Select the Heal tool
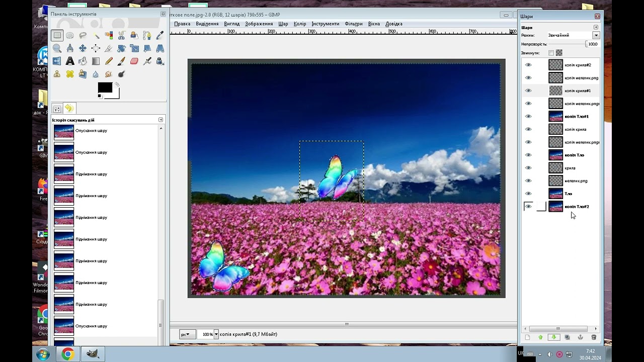 [70, 74]
